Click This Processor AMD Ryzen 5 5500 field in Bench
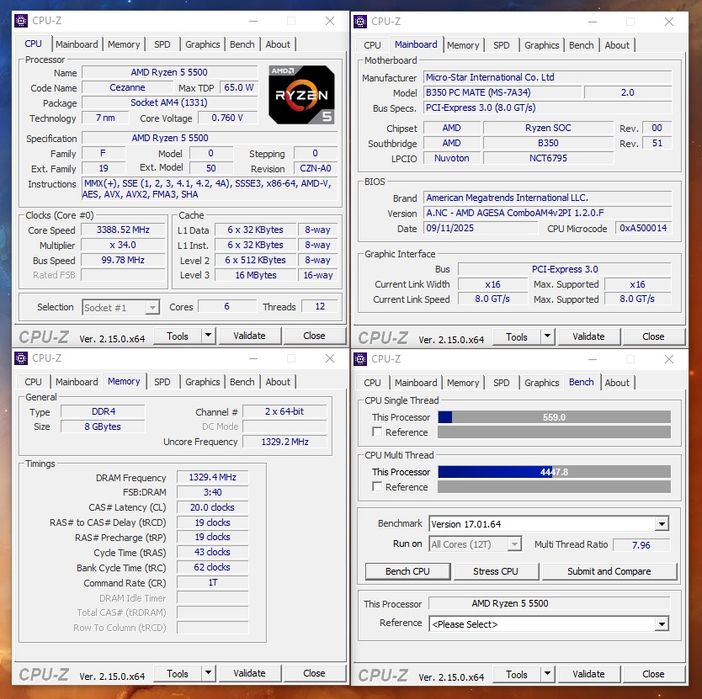Screen dimensions: 702x699 pos(549,603)
